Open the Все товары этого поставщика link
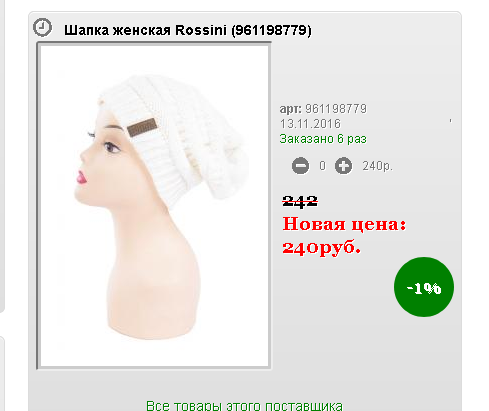The image size is (489, 411). pyautogui.click(x=244, y=405)
